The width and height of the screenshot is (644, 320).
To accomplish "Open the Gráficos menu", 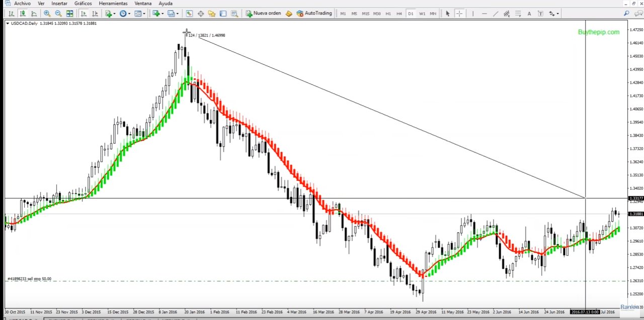I will [83, 4].
